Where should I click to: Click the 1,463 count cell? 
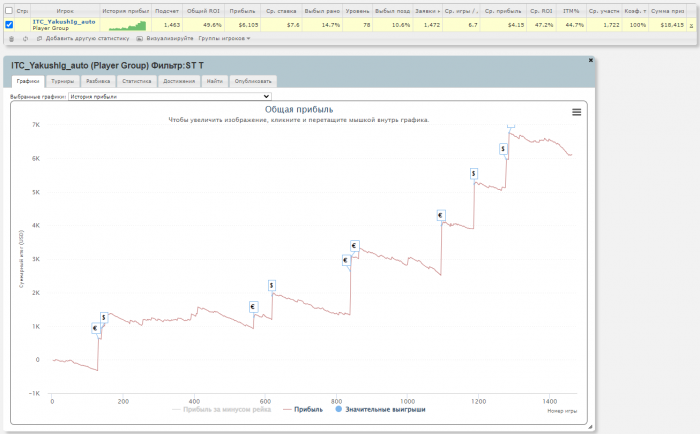click(x=167, y=25)
